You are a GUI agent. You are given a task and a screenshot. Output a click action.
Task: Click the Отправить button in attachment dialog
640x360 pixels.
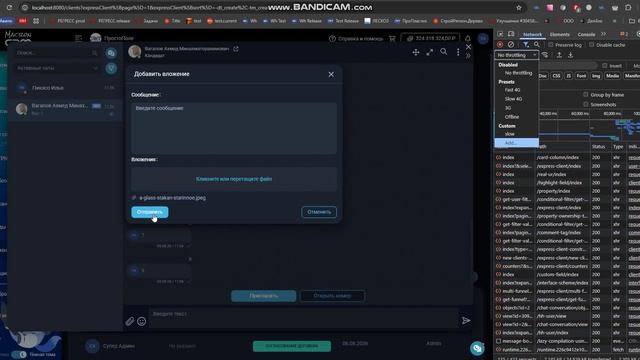point(149,212)
